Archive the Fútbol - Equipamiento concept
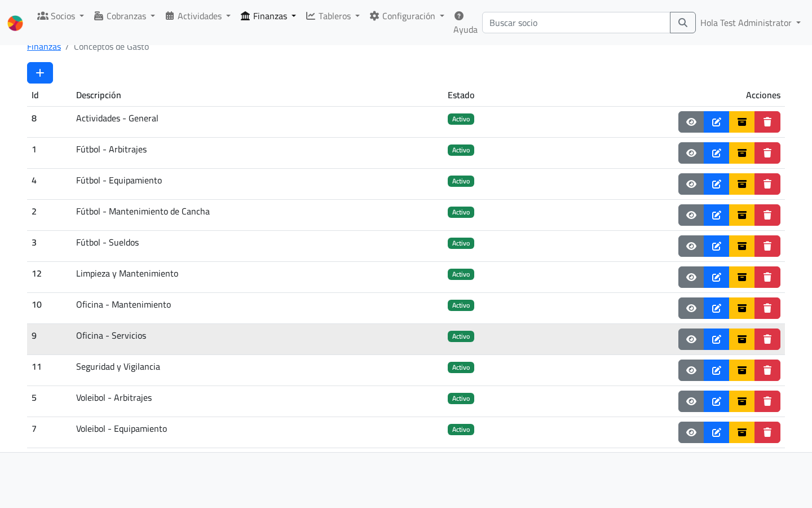This screenshot has width=812, height=508. (x=742, y=184)
